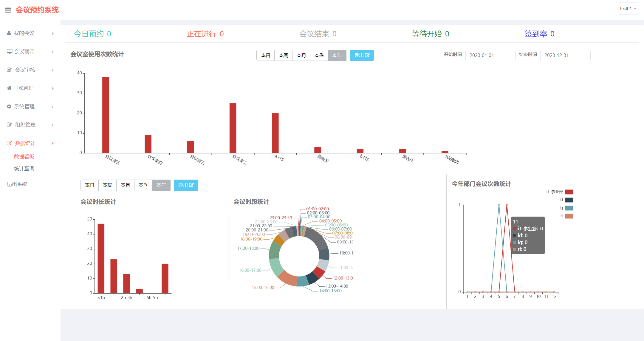The width and height of the screenshot is (644, 341).
Task: Select 本日 in room usage filter
Action: tap(265, 55)
